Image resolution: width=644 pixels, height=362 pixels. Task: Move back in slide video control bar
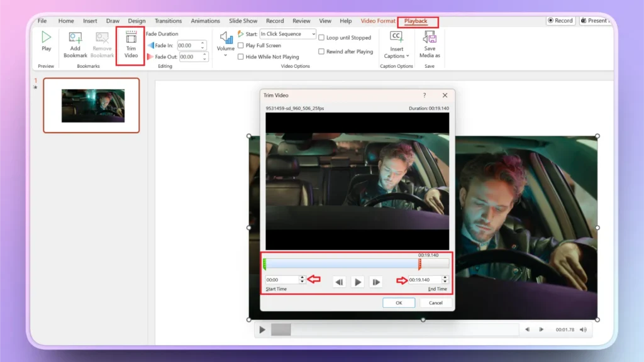527,329
